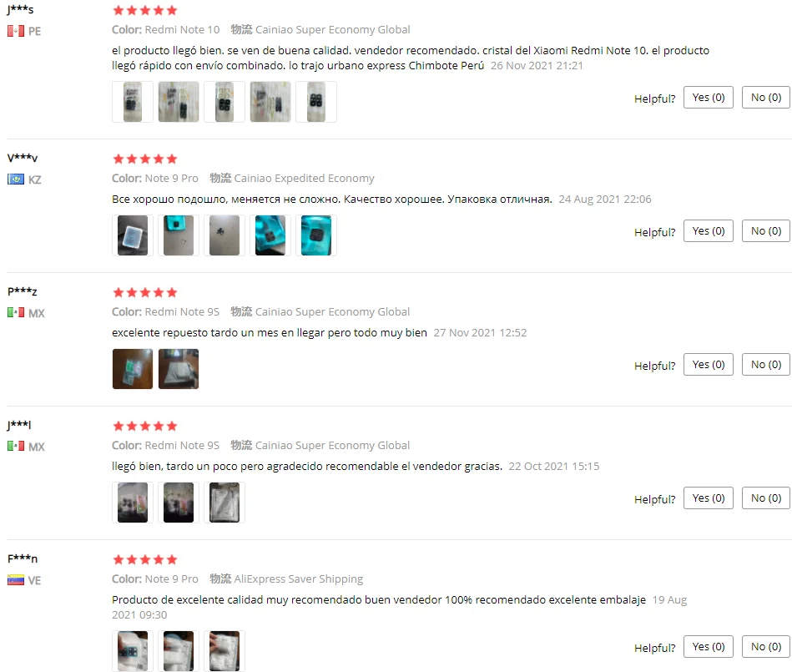Open last turquoise photo in V***v's review

(x=316, y=235)
